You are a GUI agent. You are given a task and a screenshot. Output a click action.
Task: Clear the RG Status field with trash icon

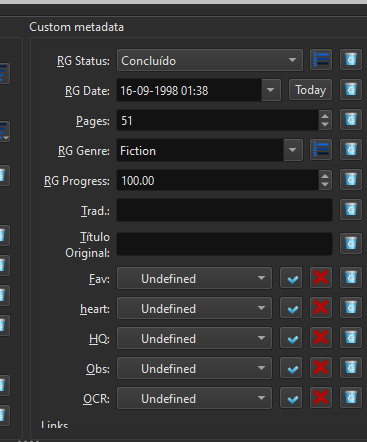pyautogui.click(x=351, y=60)
